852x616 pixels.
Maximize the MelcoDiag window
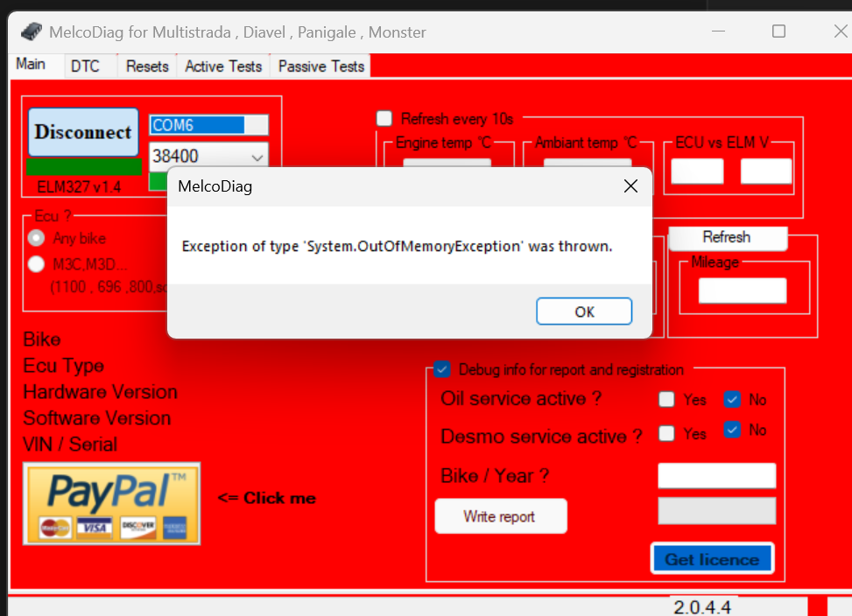[778, 31]
